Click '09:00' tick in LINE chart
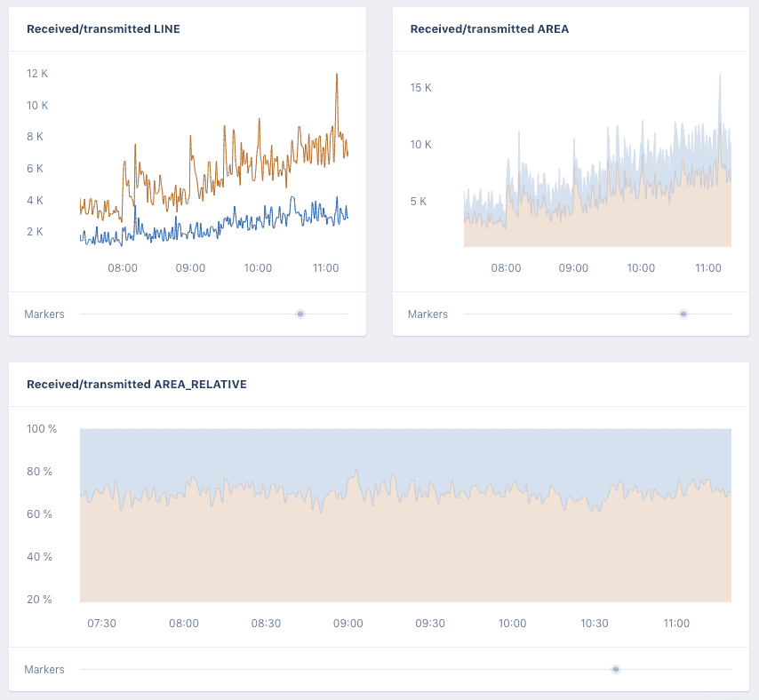Screen dimensions: 759x700 tap(190, 268)
